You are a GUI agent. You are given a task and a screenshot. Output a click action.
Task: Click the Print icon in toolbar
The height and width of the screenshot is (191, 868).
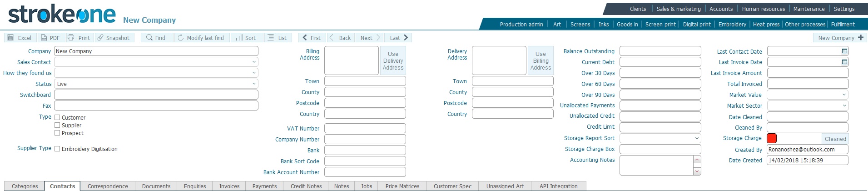(x=71, y=38)
